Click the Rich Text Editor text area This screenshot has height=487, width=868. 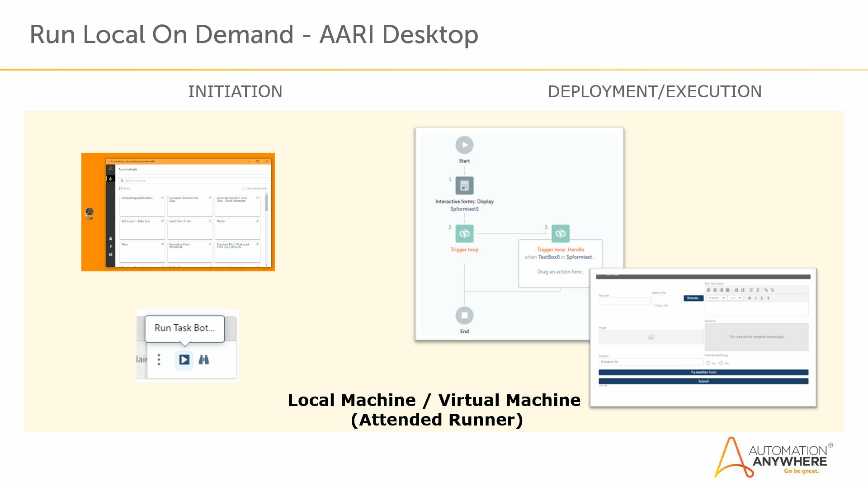click(756, 309)
